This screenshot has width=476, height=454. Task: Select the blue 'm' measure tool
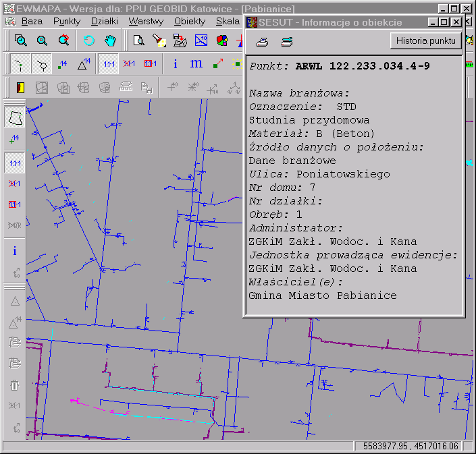tap(196, 64)
